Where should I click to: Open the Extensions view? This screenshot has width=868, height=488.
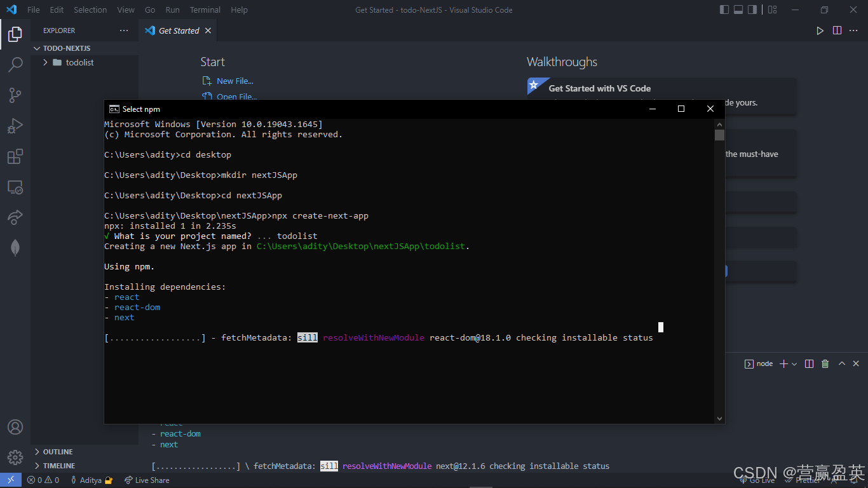15,156
